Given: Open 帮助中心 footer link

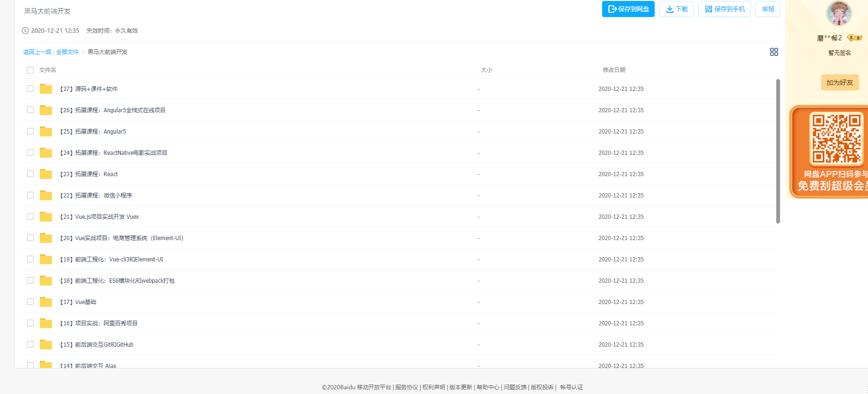Looking at the screenshot, I should click(x=488, y=387).
